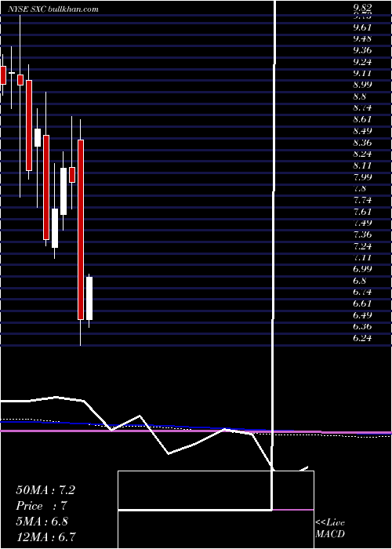Image resolution: width=392 pixels, height=549 pixels.
Task: Select the 8.61 price label
Action: click(x=362, y=119)
